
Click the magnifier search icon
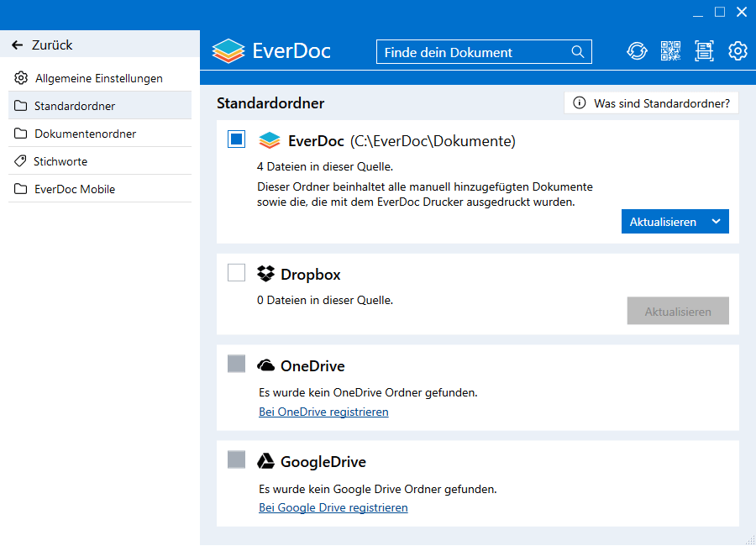[x=578, y=52]
